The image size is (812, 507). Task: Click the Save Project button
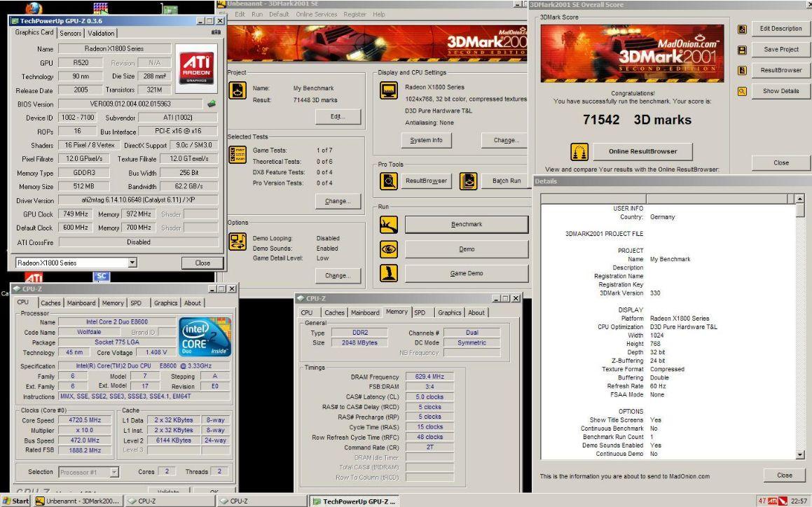point(781,50)
